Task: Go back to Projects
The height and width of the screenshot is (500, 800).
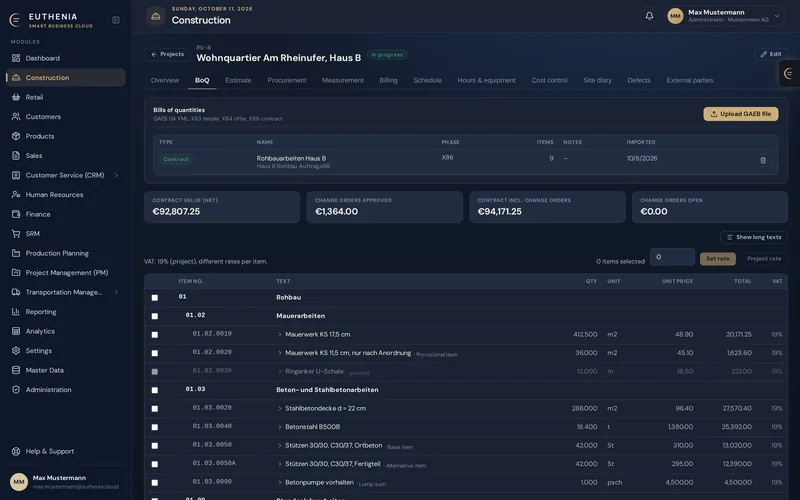Action: (x=167, y=54)
